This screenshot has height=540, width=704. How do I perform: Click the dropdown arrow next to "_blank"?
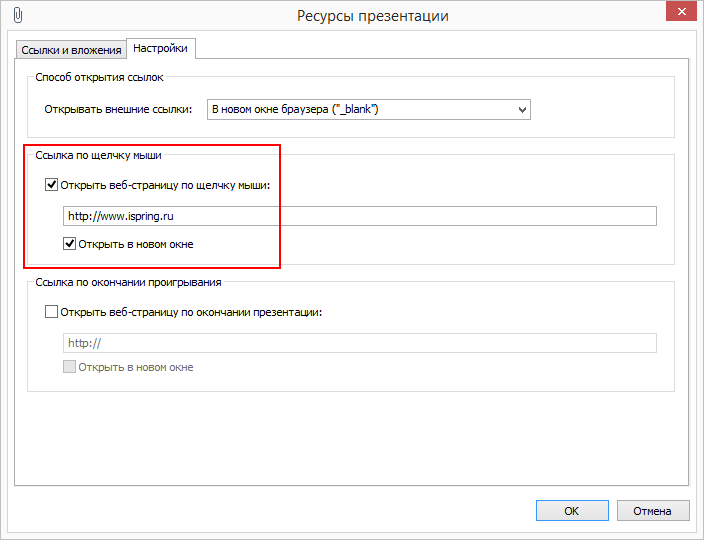[x=522, y=110]
